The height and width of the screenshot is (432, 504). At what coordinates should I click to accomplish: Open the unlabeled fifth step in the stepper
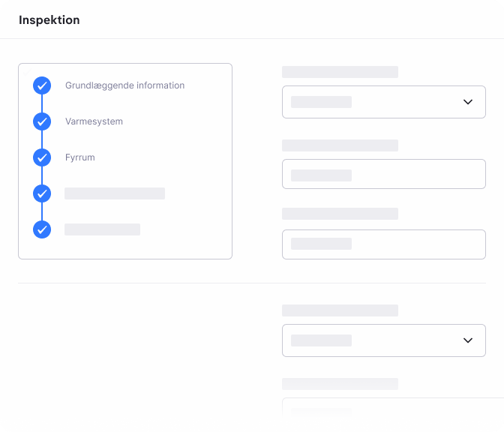tap(102, 229)
